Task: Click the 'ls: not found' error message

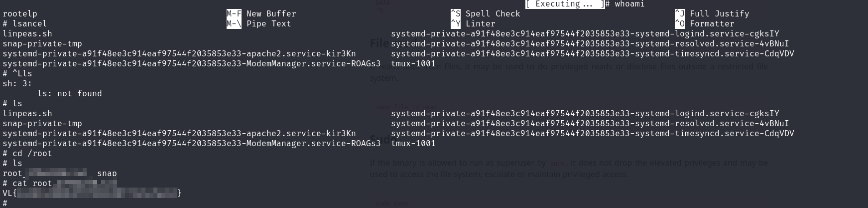Action: [70, 93]
